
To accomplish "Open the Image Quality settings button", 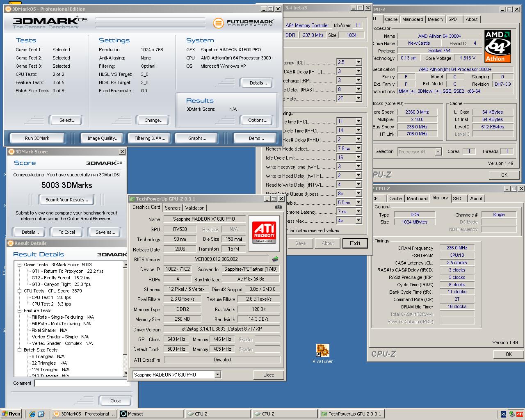I will click(103, 138).
